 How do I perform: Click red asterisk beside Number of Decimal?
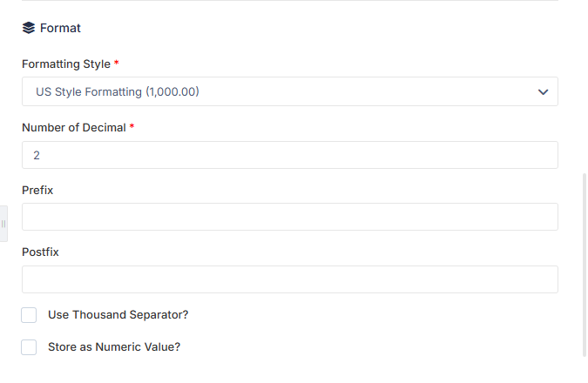point(132,126)
